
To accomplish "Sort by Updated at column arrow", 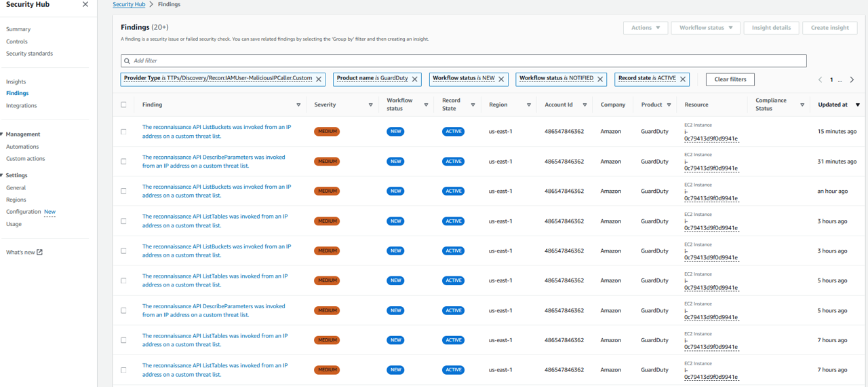I will tap(858, 105).
